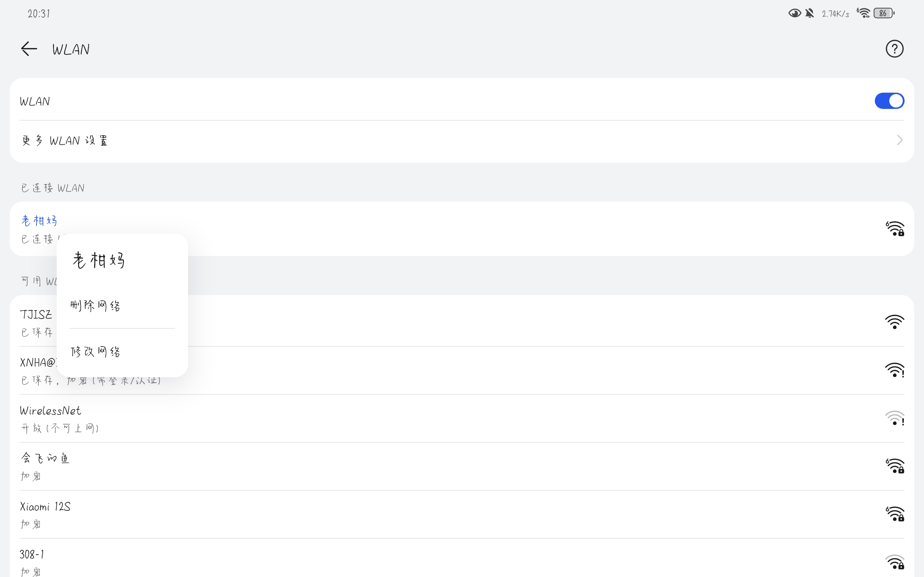Toggle the WLAN switch off
This screenshot has height=577, width=924.
click(x=889, y=101)
